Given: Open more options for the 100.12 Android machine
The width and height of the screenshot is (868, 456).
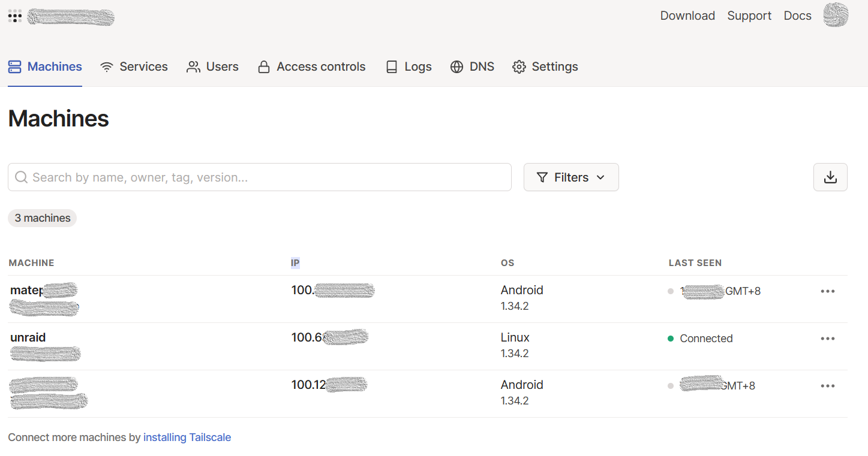Looking at the screenshot, I should tap(828, 386).
